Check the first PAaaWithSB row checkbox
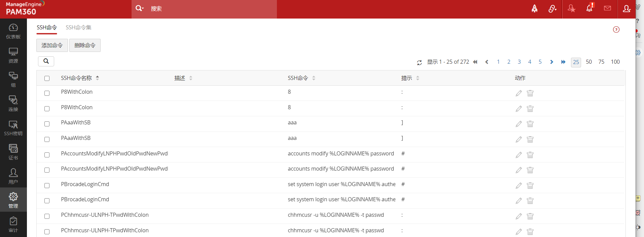This screenshot has width=644, height=237. point(47,124)
